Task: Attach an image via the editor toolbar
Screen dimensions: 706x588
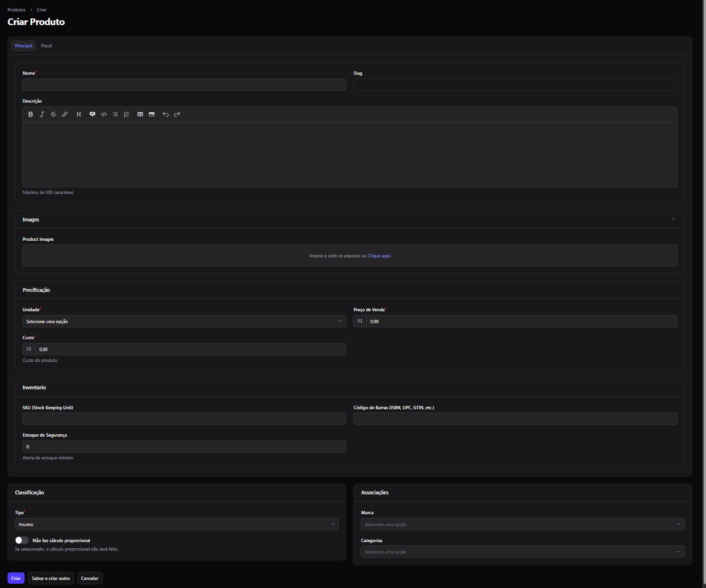Action: [151, 114]
